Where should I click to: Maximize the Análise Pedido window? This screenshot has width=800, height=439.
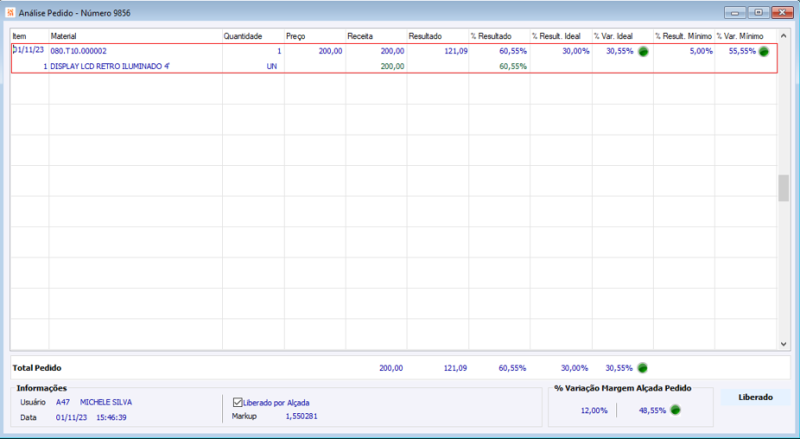pos(759,13)
